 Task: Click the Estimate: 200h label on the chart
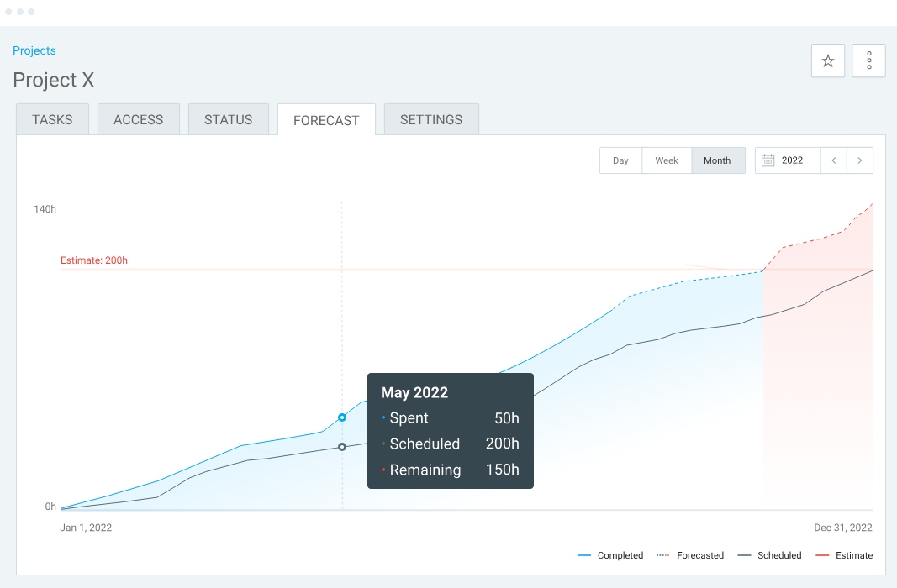pos(92,260)
